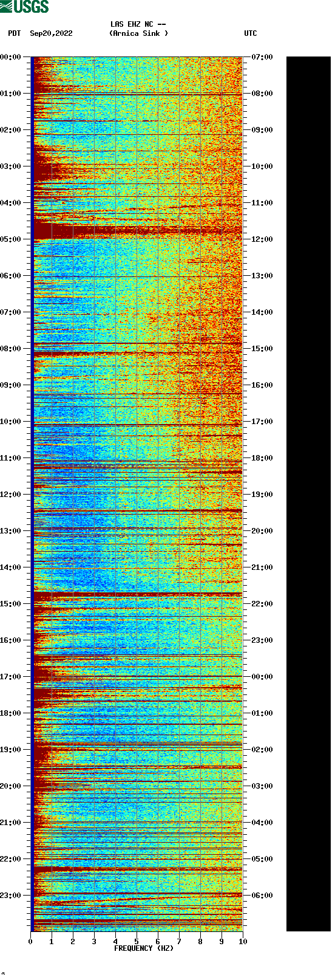Click the USGS logo

[x=24, y=7]
